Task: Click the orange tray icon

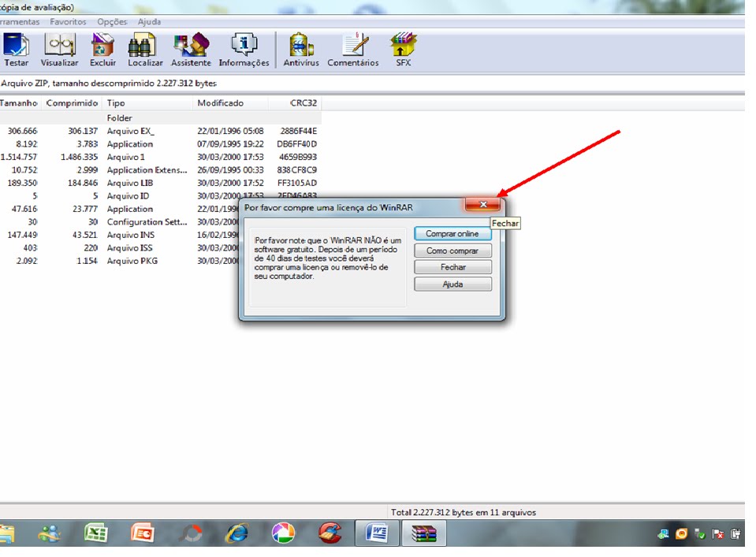Action: click(x=681, y=534)
